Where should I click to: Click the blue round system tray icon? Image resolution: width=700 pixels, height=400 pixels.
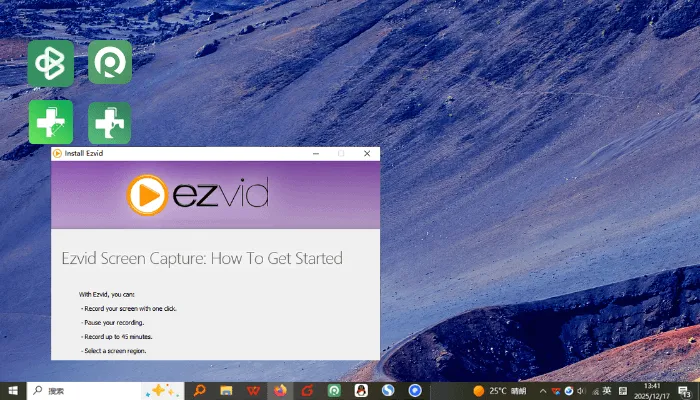(569, 392)
